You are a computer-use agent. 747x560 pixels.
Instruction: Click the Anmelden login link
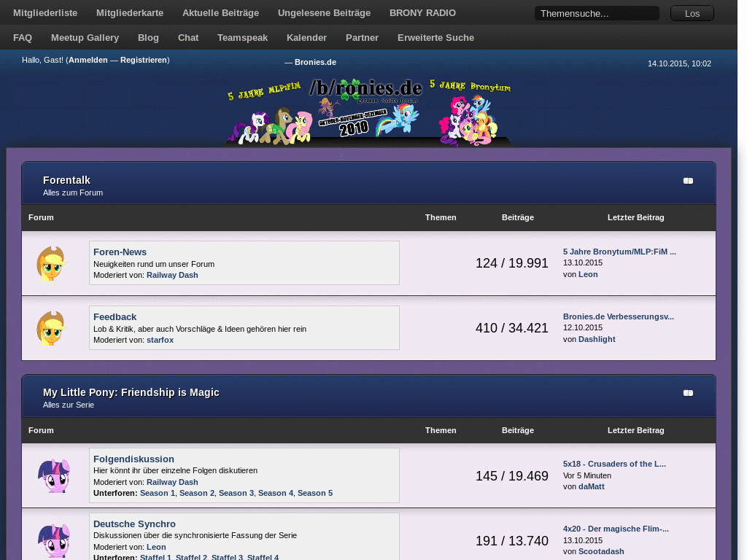(88, 60)
